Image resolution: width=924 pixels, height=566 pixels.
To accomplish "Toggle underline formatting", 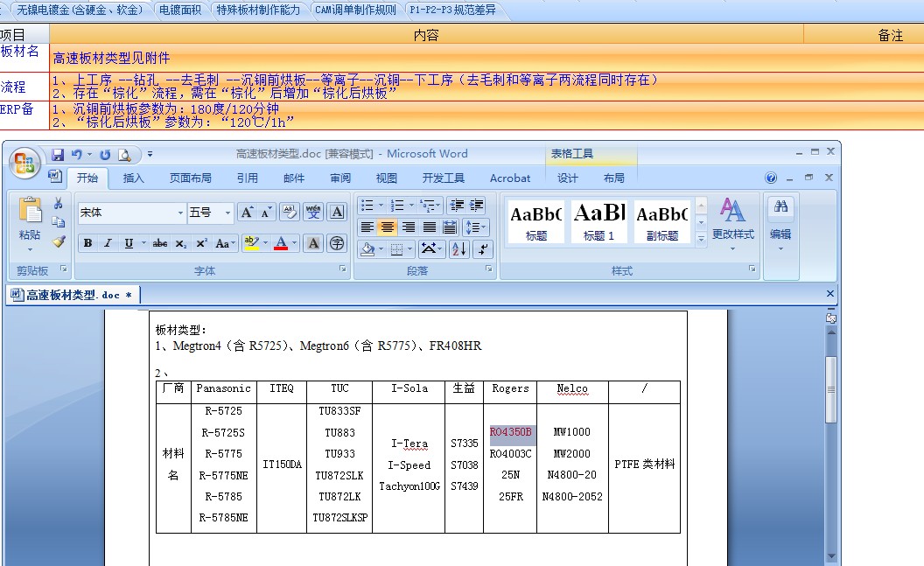I will point(129,243).
